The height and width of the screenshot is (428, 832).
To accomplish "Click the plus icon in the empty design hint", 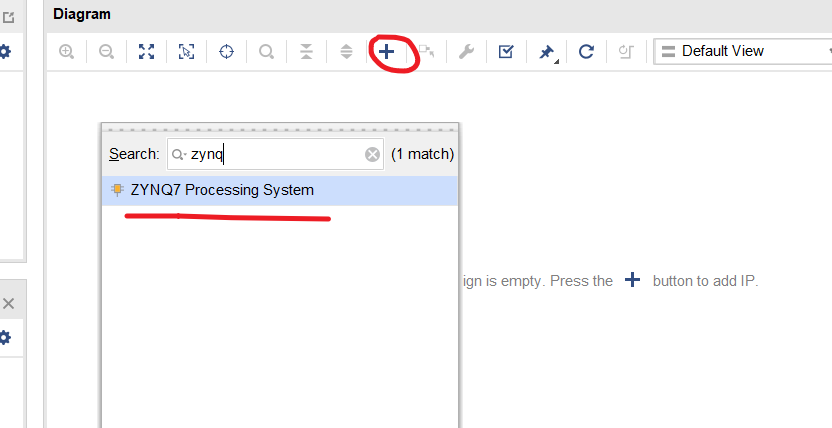I will click(x=632, y=280).
